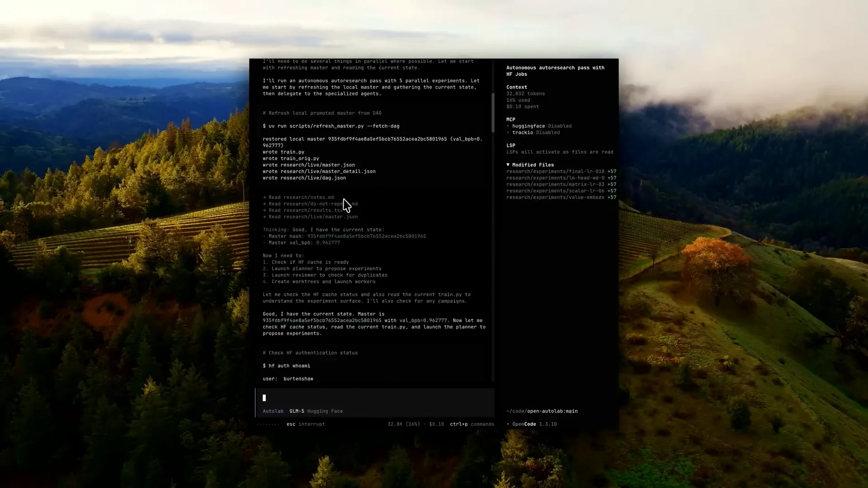Click the Read research/live/master.json line
Viewport: 868px width, 488px height.
310,217
